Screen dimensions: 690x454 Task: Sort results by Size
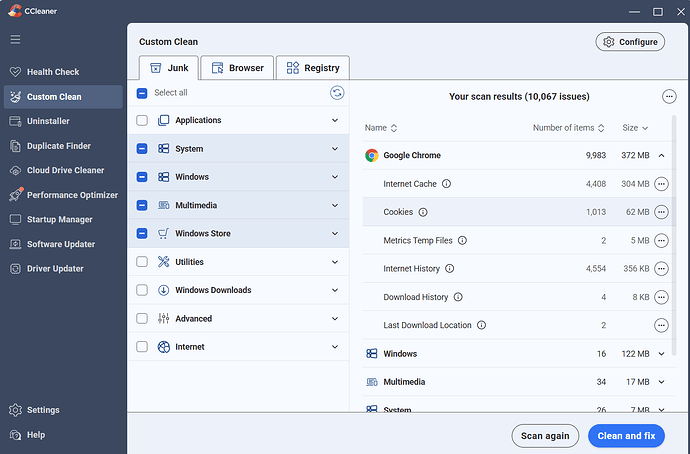(635, 128)
